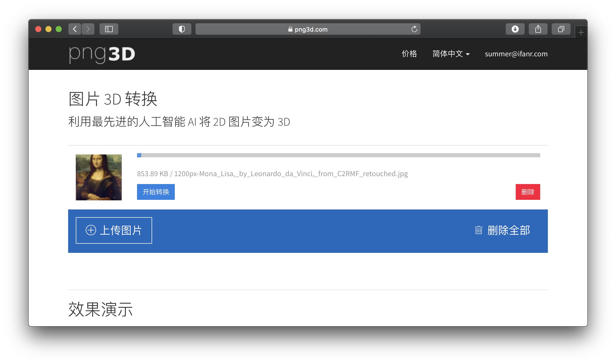
Task: Expand the 简体中文 language dropdown
Action: coord(451,54)
